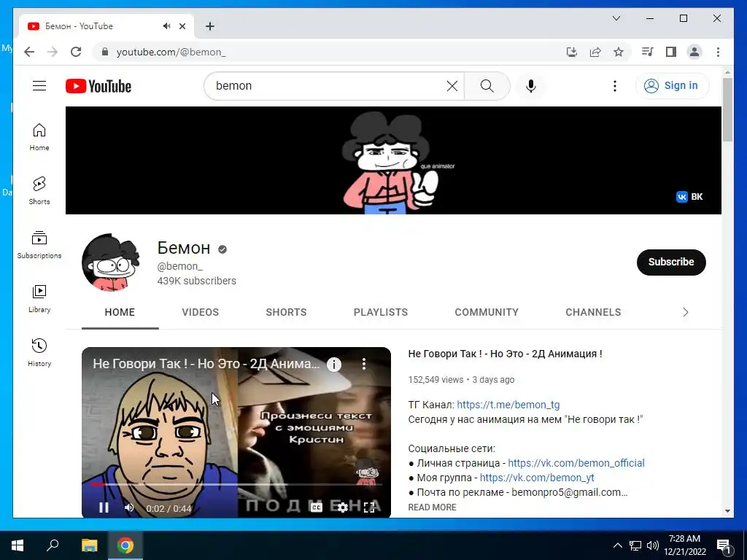This screenshot has width=747, height=560.
Task: Open video title Не Говори Так link
Action: [505, 354]
